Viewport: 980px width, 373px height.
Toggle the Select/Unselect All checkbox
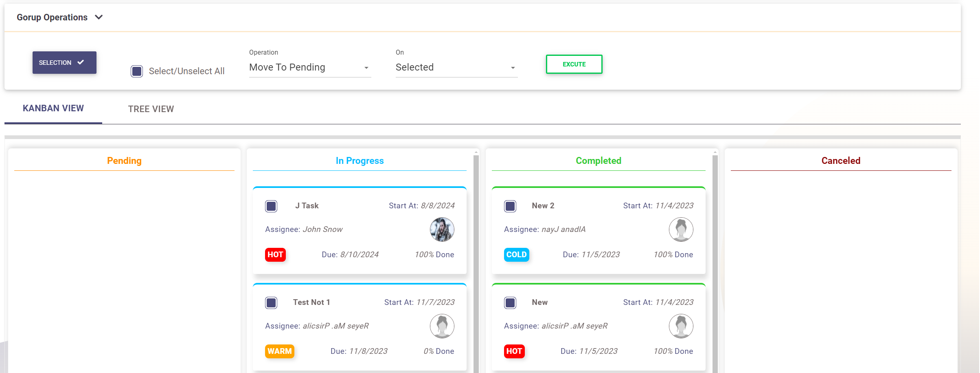coord(137,71)
